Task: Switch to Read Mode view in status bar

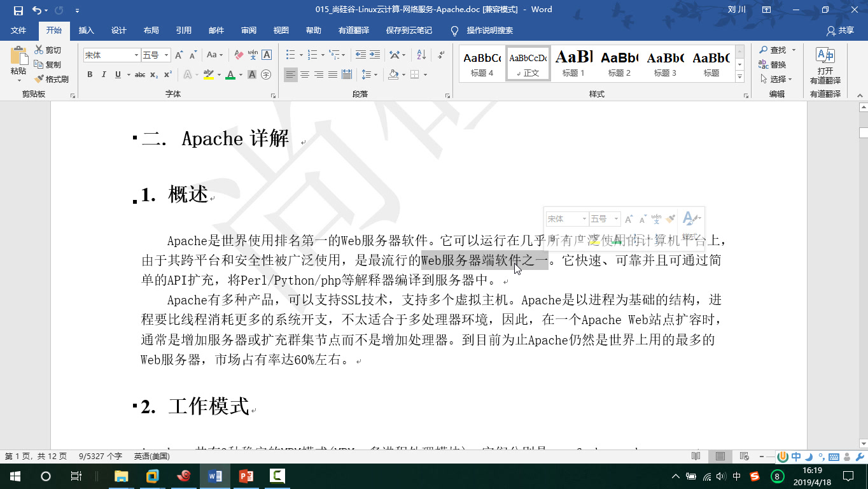Action: [x=696, y=457]
